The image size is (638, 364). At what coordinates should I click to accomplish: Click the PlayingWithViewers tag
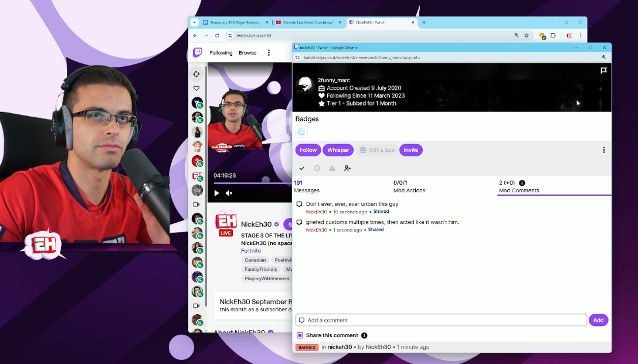pyautogui.click(x=267, y=278)
